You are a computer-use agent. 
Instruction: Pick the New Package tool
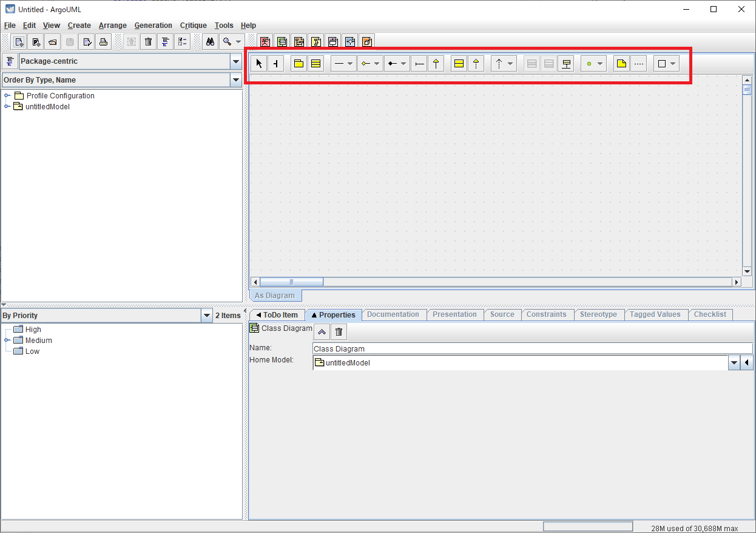coord(298,64)
